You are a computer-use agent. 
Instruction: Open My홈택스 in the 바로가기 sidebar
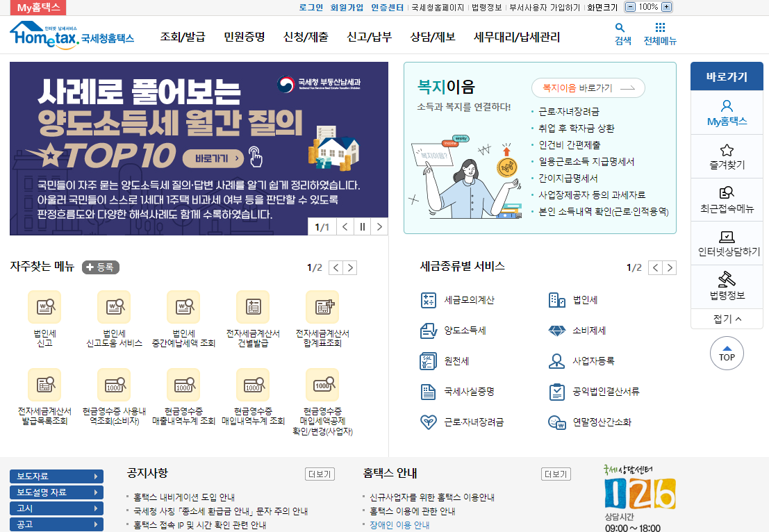[727, 113]
